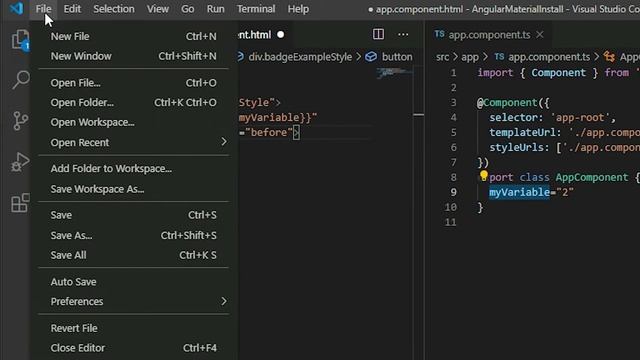640x360 pixels.
Task: Select Open File... menu entry
Action: (x=133, y=83)
